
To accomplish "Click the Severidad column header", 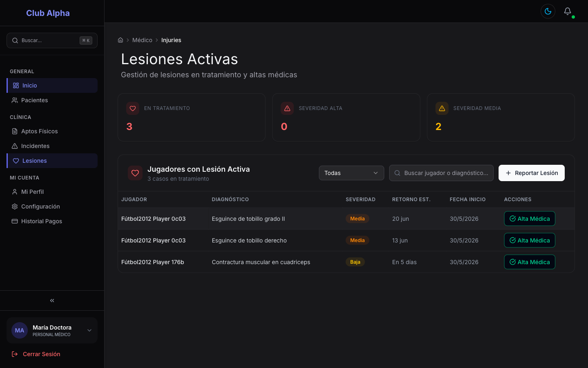I will point(361,200).
